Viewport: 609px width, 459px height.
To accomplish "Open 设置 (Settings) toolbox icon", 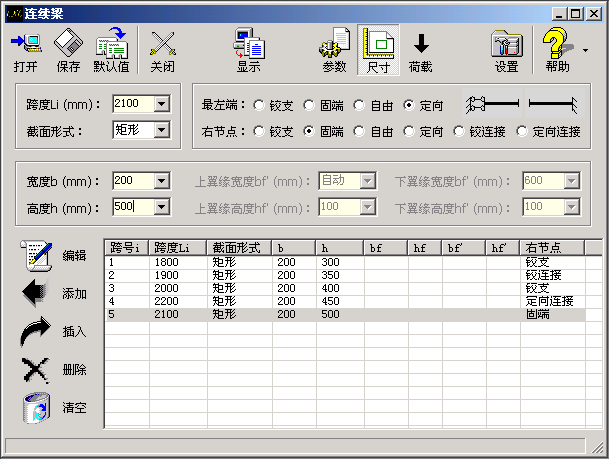I will click(507, 51).
